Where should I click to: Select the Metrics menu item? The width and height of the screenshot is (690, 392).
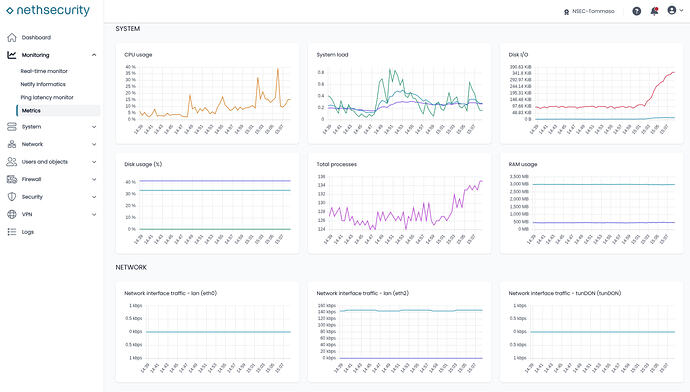tap(58, 110)
